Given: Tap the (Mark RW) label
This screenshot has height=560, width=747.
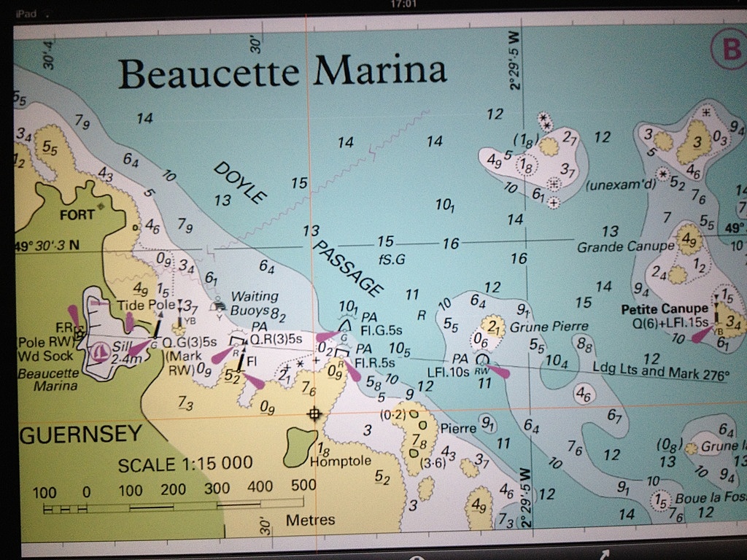Looking at the screenshot, I should click(185, 363).
